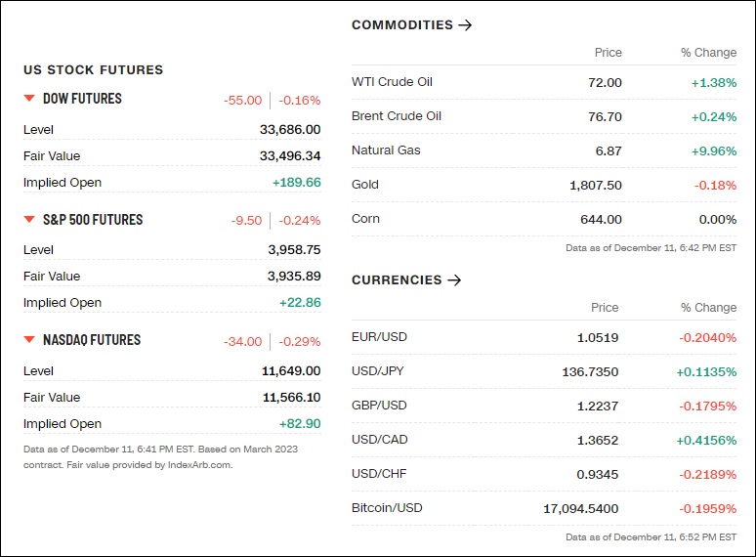Click the WTI Crude Oil row
This screenshot has height=557, width=756.
[544, 82]
